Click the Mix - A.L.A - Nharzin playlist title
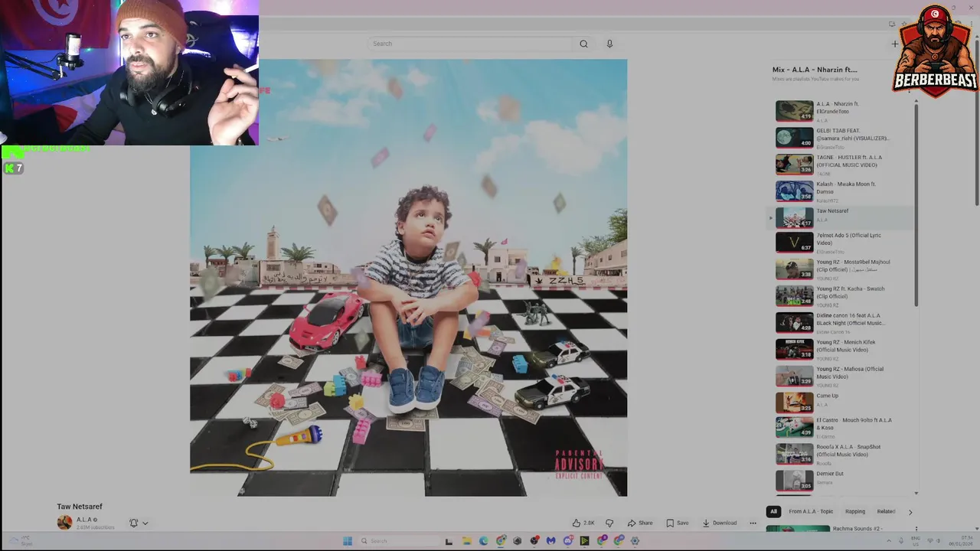Viewport: 980px width, 551px height. coord(815,70)
